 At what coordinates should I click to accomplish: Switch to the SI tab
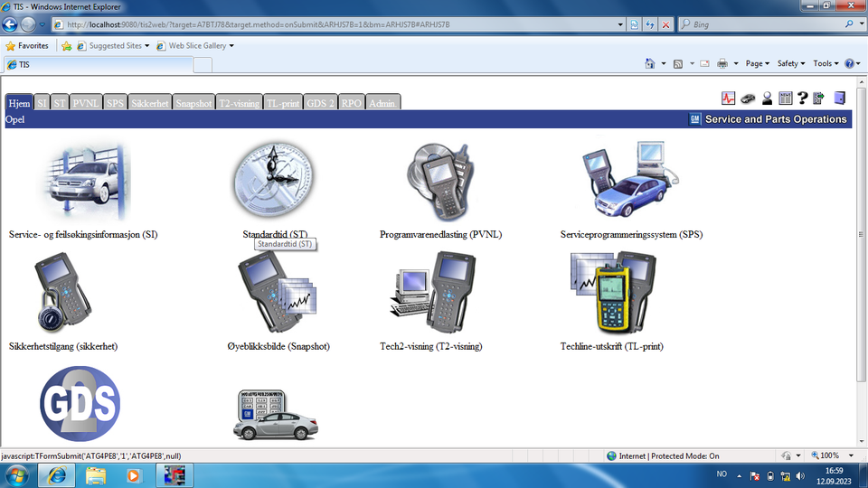pyautogui.click(x=42, y=103)
